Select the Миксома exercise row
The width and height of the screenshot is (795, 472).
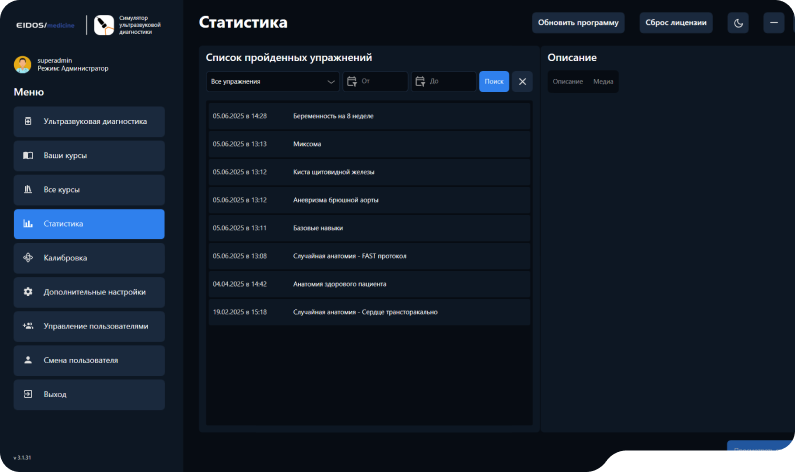coord(369,144)
